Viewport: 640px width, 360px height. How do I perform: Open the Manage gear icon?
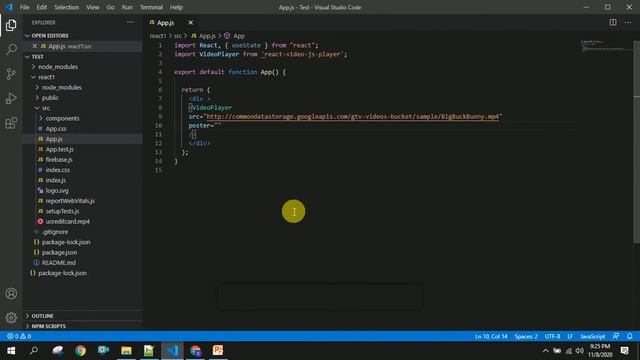(11, 317)
